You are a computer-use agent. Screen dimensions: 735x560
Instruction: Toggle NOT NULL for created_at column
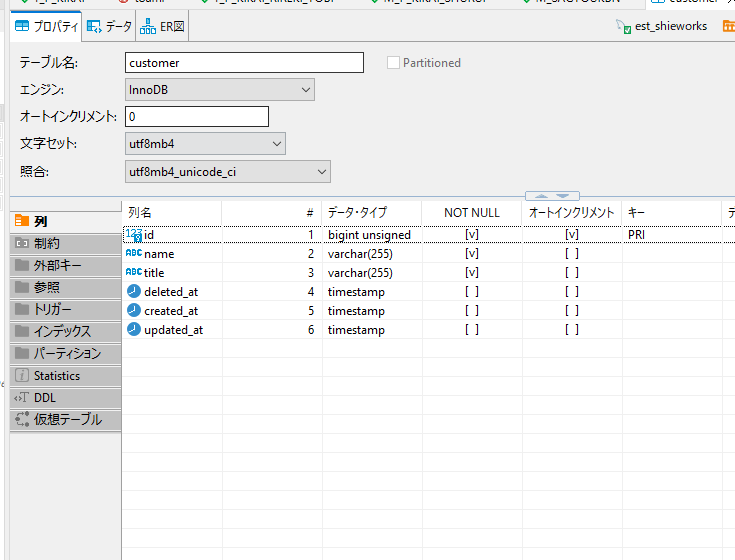point(472,311)
